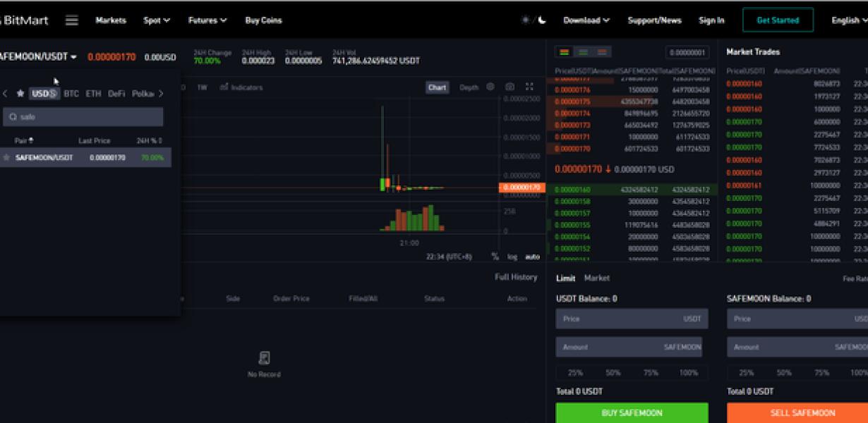Expand chart to fullscreen
The image size is (868, 423).
click(529, 87)
